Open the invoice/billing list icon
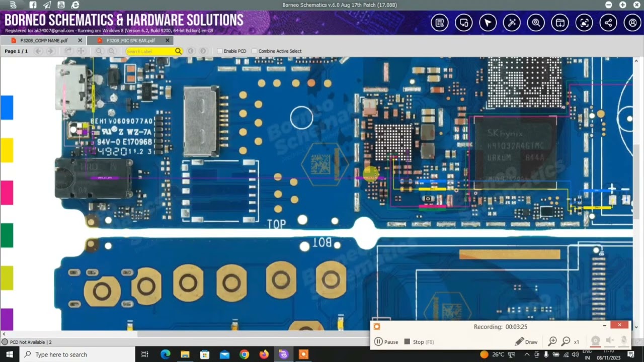Viewport: 644px width, 362px height. (439, 23)
